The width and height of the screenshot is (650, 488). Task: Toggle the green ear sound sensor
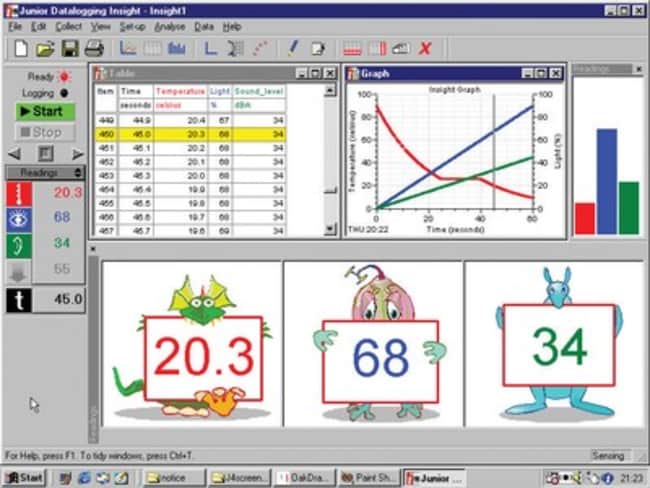[19, 244]
